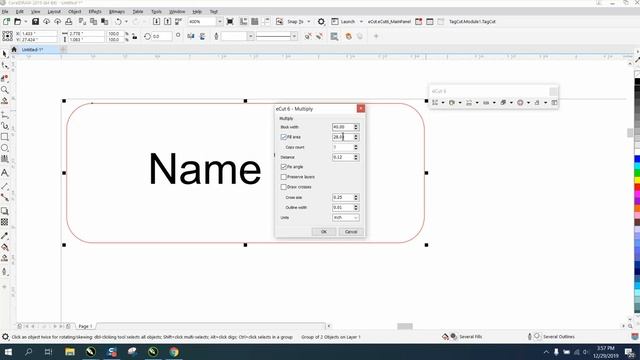The height and width of the screenshot is (360, 640).
Task: Pick the black swatch in color palette
Action: (637, 82)
